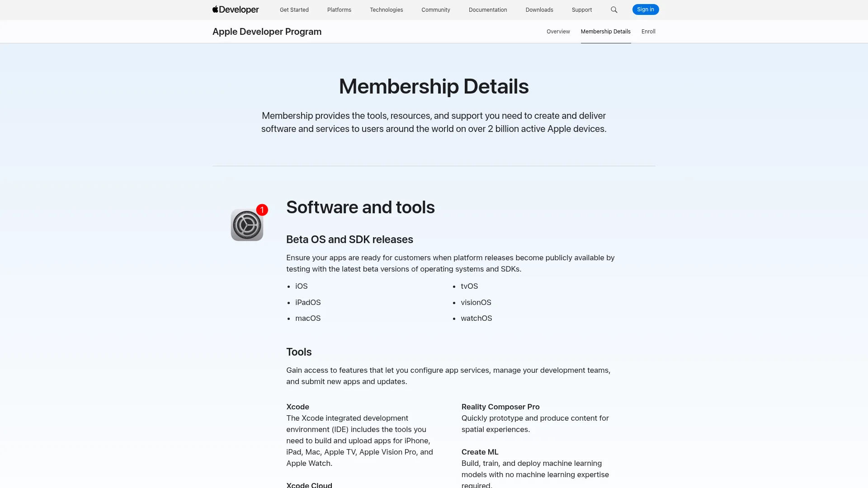868x488 pixels.
Task: Click the tvOS list item
Action: (469, 286)
